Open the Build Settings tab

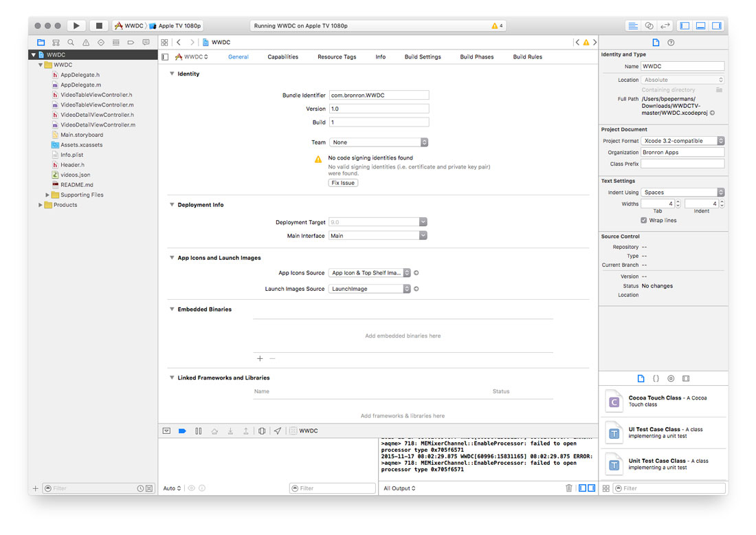[x=423, y=57]
